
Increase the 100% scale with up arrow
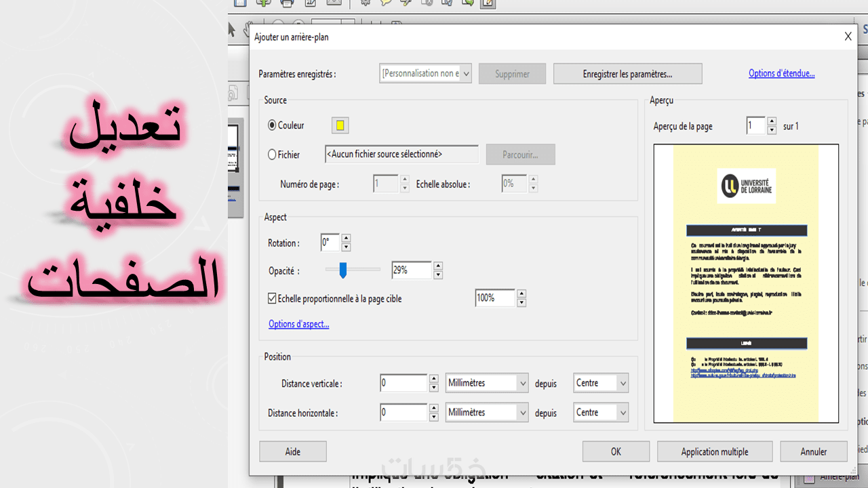[x=521, y=294]
